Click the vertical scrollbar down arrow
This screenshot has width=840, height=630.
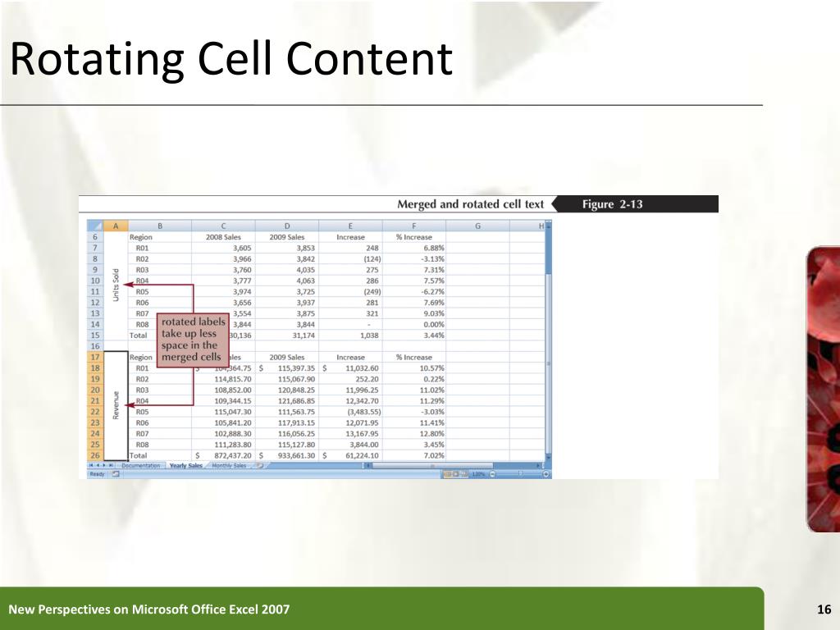pos(549,458)
